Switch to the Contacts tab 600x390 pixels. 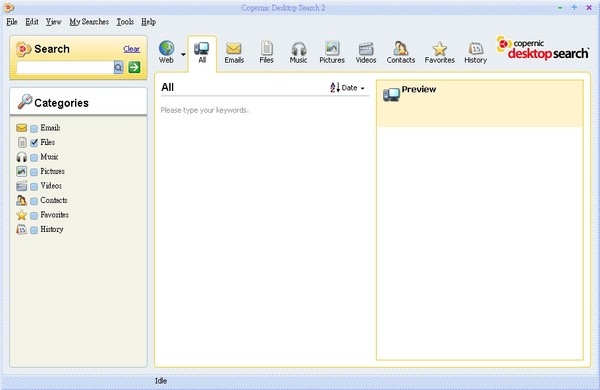(401, 52)
